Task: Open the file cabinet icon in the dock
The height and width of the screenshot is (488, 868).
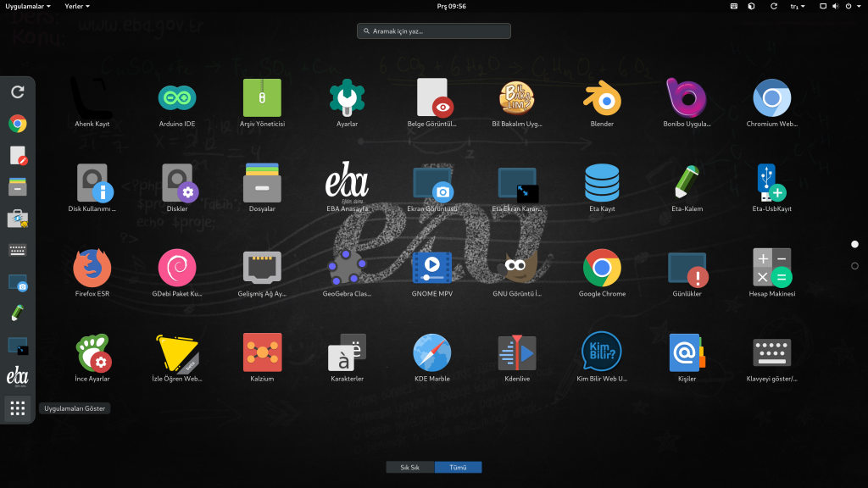Action: pyautogui.click(x=18, y=187)
